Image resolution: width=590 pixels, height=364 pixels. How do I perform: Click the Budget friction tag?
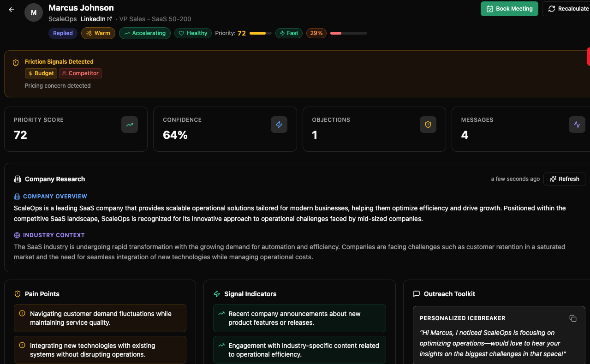(41, 73)
